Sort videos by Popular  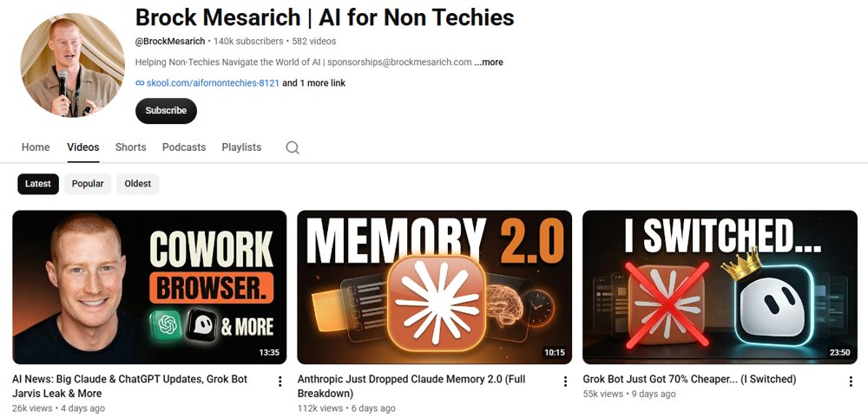(88, 184)
